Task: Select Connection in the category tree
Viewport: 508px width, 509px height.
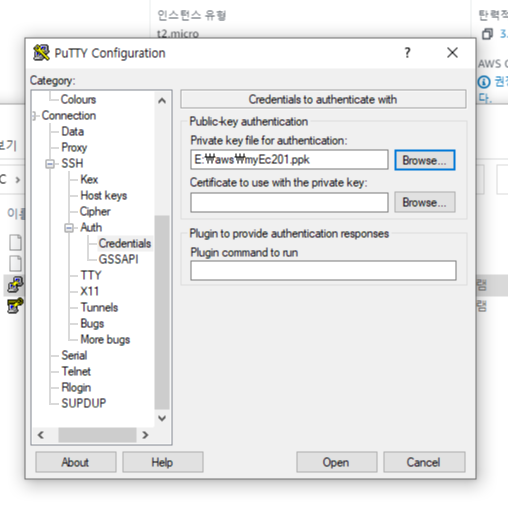Action: pyautogui.click(x=69, y=115)
